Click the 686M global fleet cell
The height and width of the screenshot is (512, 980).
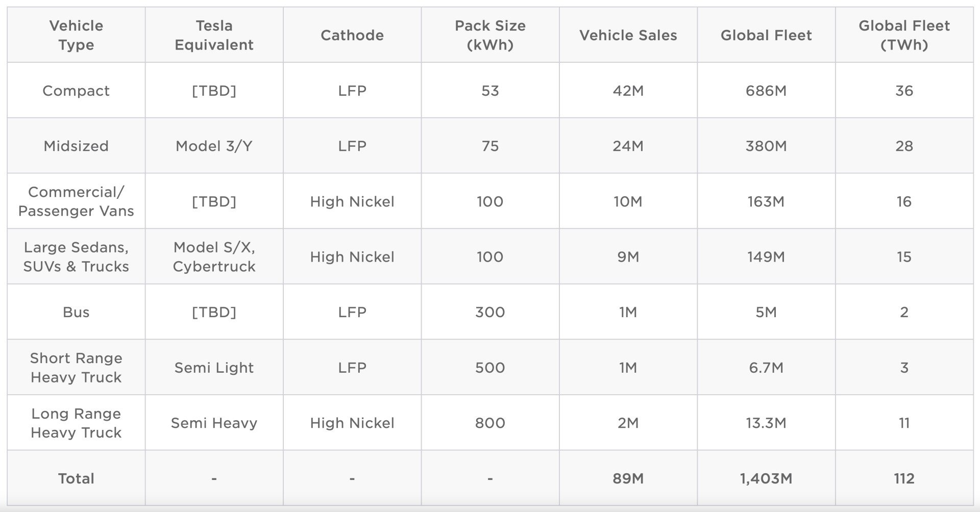click(766, 91)
